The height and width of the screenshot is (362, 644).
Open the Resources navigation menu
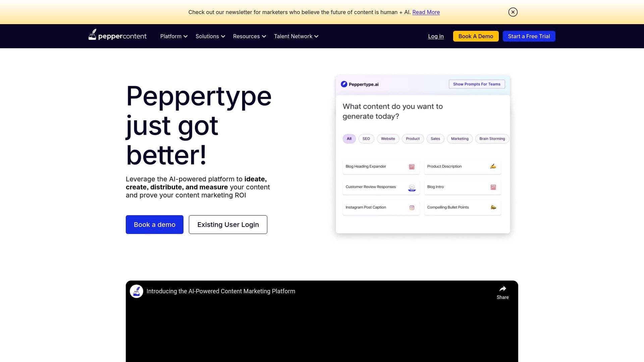[x=249, y=36]
